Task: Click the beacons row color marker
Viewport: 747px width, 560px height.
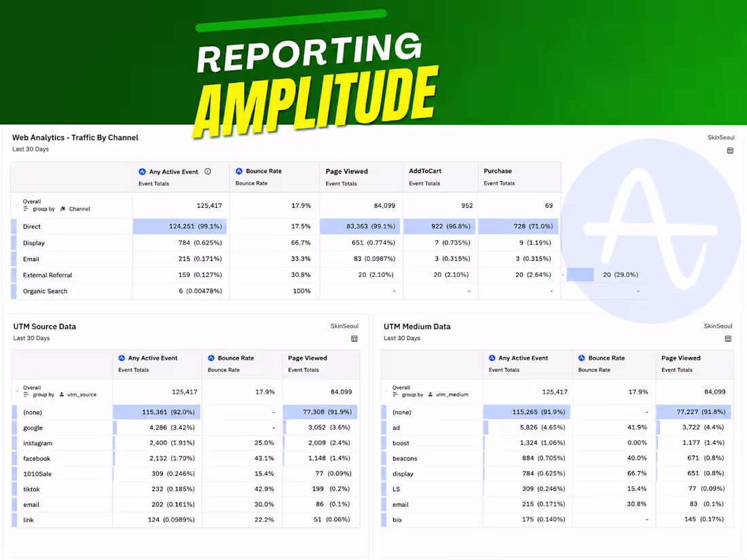Action: [x=384, y=458]
